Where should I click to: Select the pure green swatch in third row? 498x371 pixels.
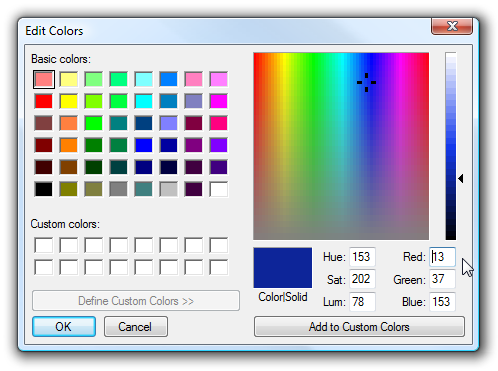pyautogui.click(x=94, y=123)
